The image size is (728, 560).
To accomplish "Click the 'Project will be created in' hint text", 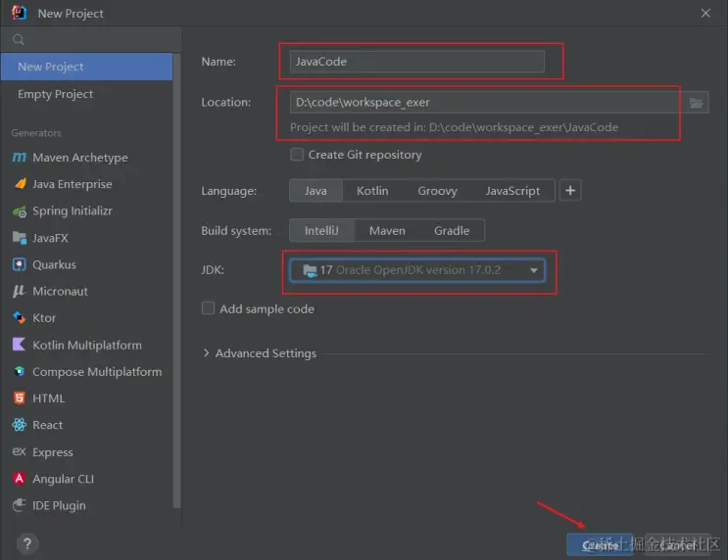I will pos(454,127).
